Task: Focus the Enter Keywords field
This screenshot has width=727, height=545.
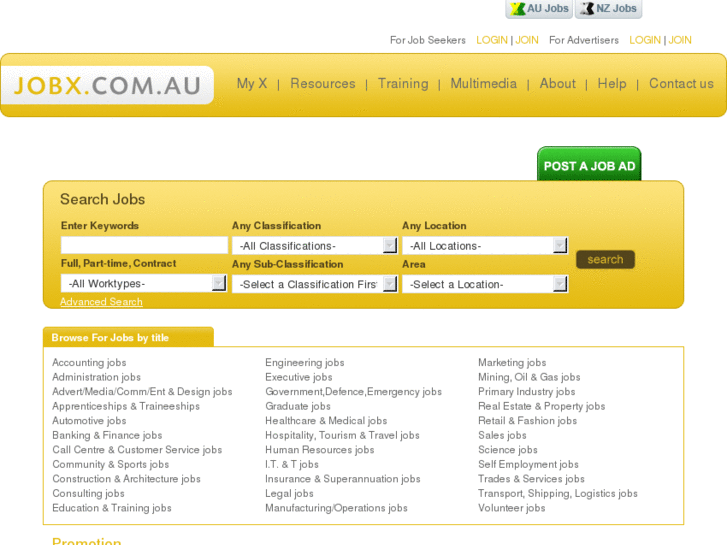Action: (144, 245)
